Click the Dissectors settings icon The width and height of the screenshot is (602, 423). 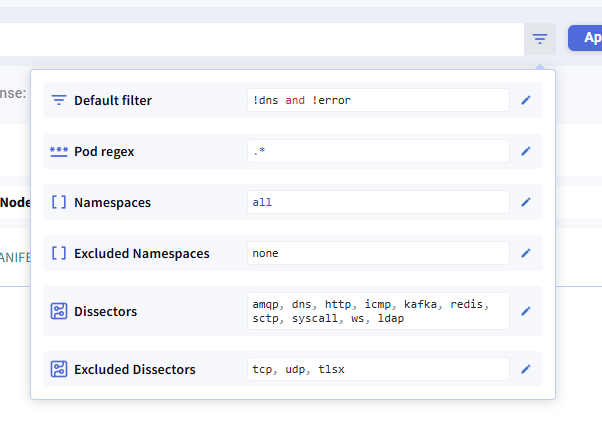point(59,311)
